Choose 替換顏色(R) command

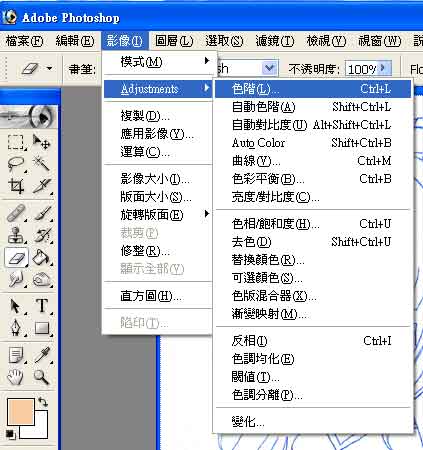pos(313,260)
